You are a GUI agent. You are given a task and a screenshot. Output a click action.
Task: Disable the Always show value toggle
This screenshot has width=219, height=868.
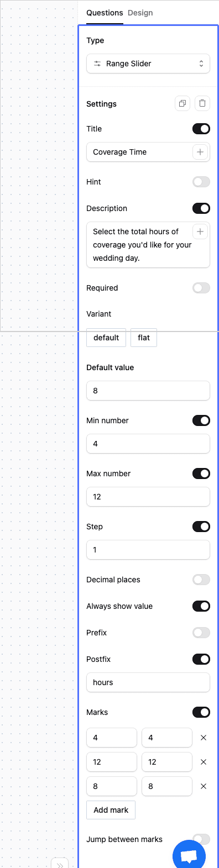click(201, 606)
